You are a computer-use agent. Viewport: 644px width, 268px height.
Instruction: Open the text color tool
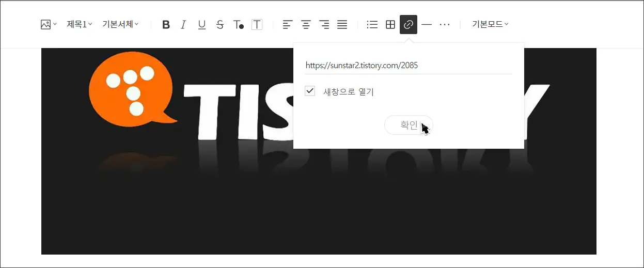pos(238,24)
